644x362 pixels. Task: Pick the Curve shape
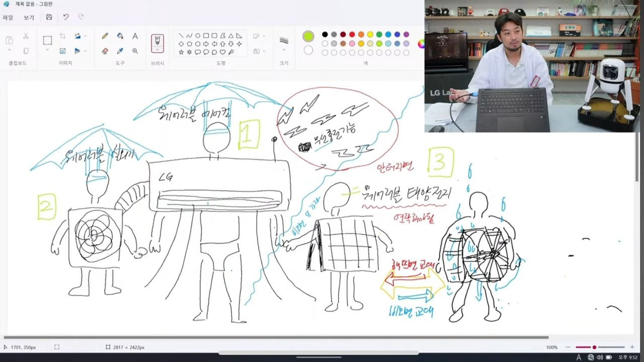(189, 36)
